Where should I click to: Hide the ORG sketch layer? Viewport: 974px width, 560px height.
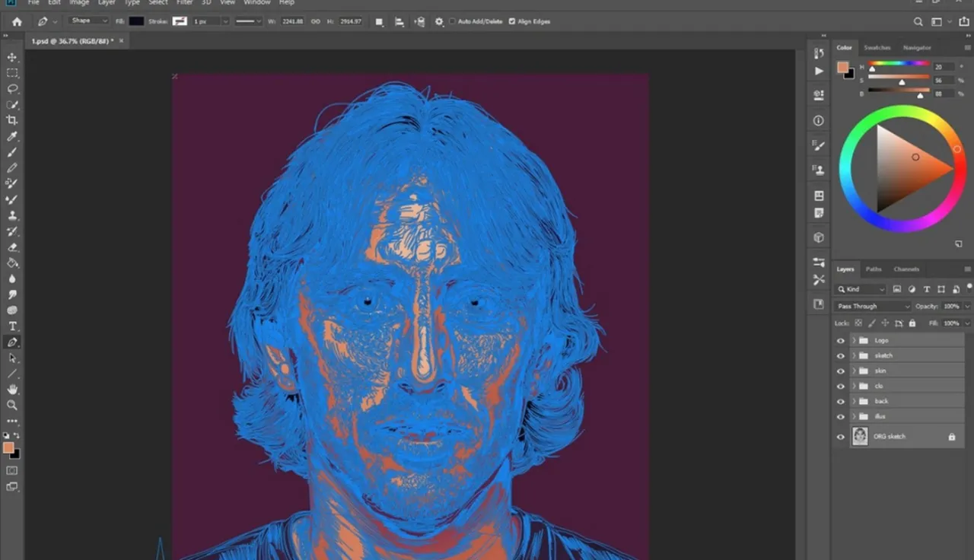[x=841, y=437]
